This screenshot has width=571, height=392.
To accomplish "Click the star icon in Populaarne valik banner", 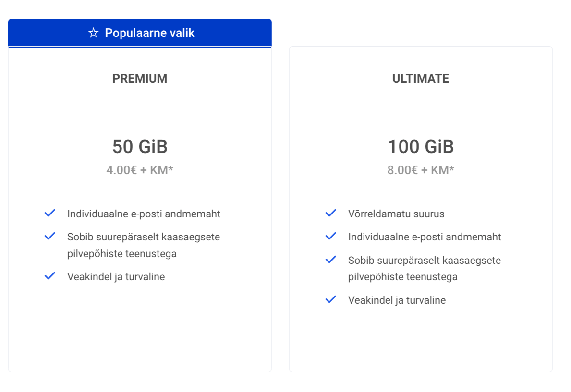I will coord(93,33).
